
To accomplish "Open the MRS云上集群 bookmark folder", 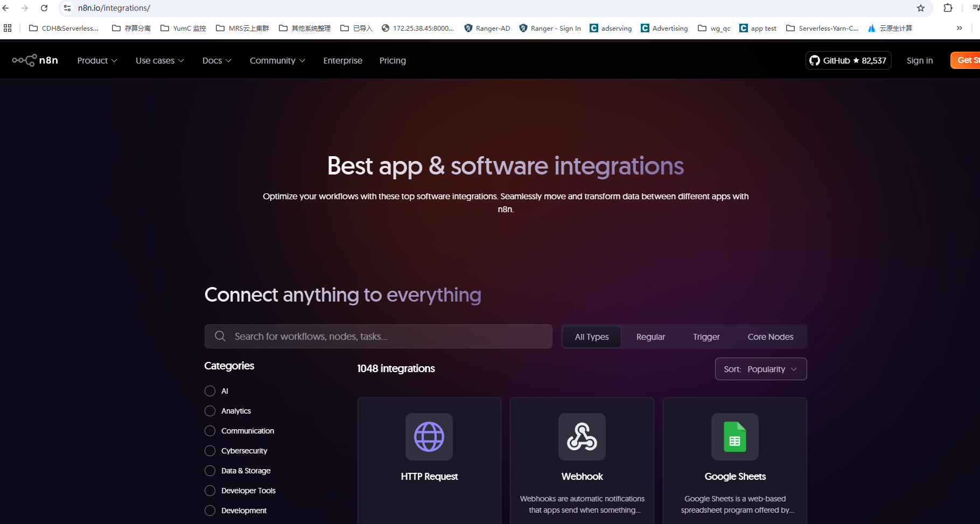I will pos(242,28).
